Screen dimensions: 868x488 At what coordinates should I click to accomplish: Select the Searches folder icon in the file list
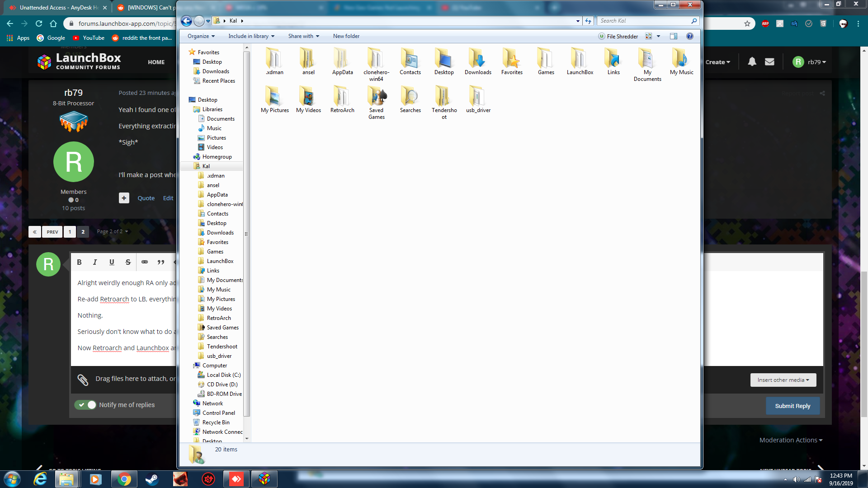pyautogui.click(x=410, y=96)
